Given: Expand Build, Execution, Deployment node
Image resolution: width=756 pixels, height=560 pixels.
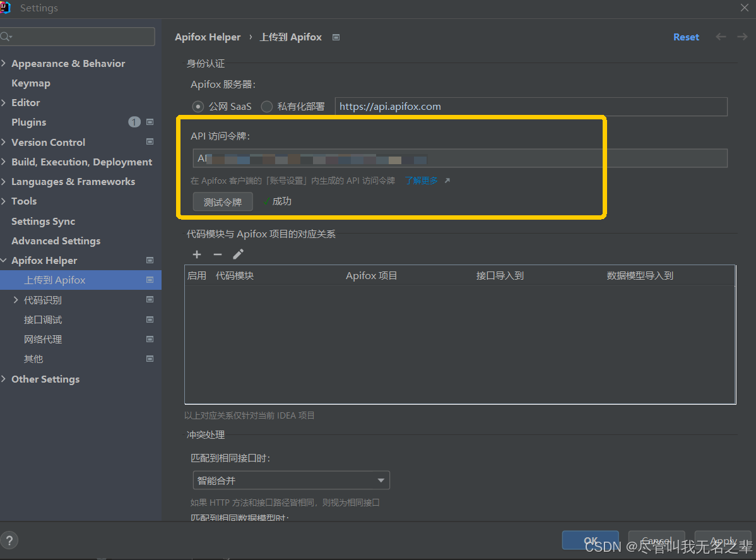Looking at the screenshot, I should coord(4,162).
